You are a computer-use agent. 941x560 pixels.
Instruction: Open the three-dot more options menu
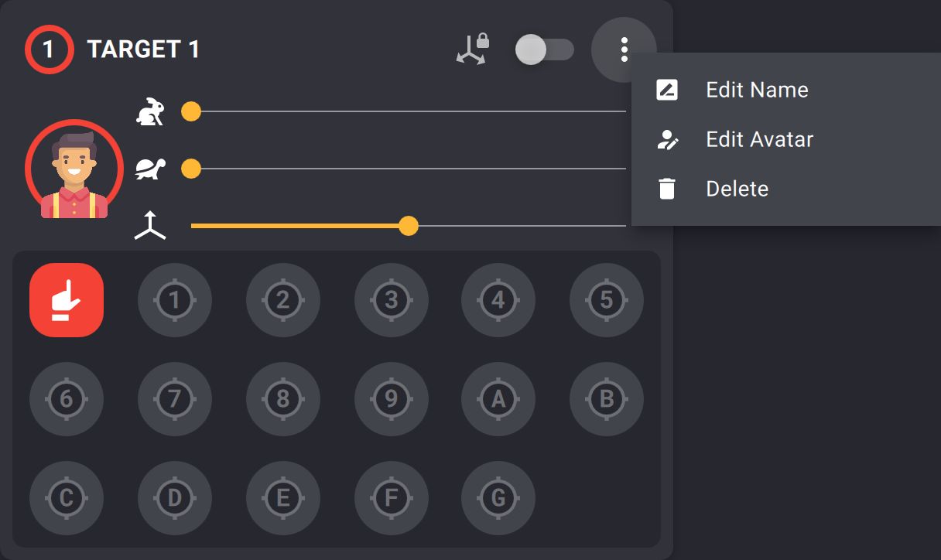pyautogui.click(x=624, y=50)
